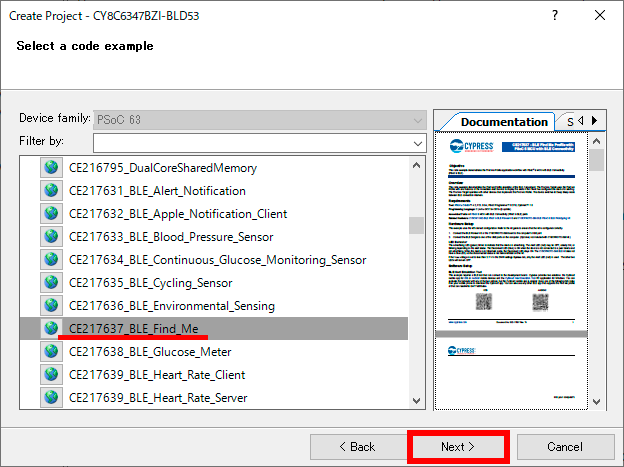This screenshot has width=624, height=467.
Task: Click globe icon beside CE217631_BLE_Alert_Notification
Action: pyautogui.click(x=51, y=190)
